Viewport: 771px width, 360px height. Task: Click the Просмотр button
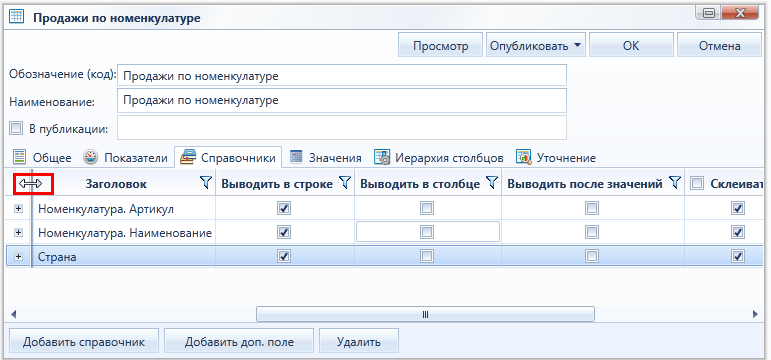click(441, 46)
